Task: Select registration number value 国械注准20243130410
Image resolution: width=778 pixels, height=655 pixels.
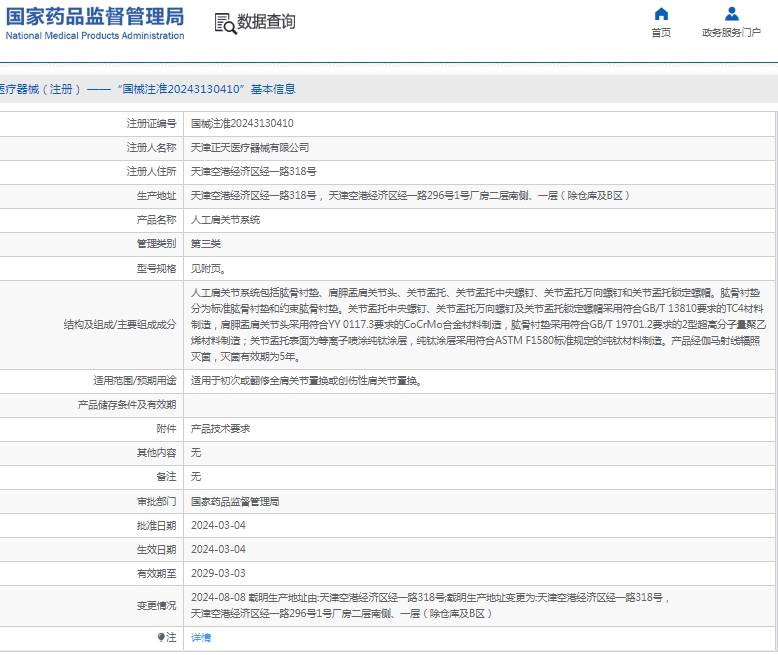Action: point(242,124)
